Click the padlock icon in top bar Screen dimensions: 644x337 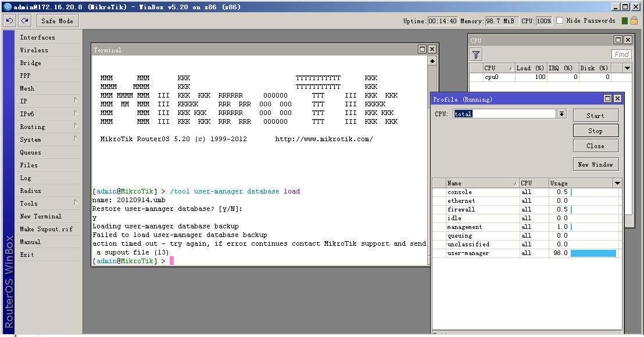coord(634,20)
